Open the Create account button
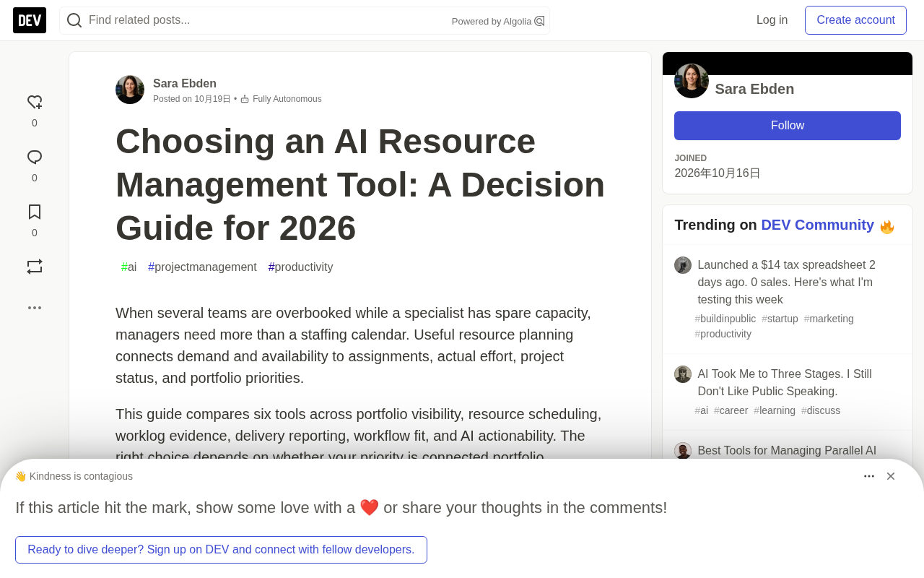 click(855, 20)
